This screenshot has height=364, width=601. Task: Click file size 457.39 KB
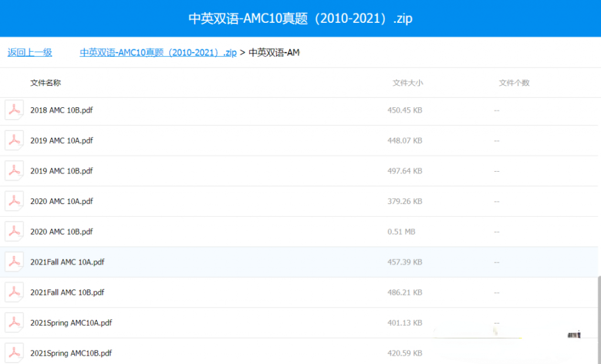click(405, 262)
